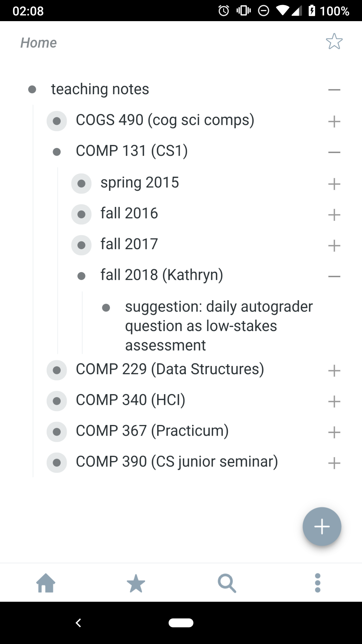Viewport: 362px width, 644px height.
Task: Tap the floating add item button
Action: [322, 526]
